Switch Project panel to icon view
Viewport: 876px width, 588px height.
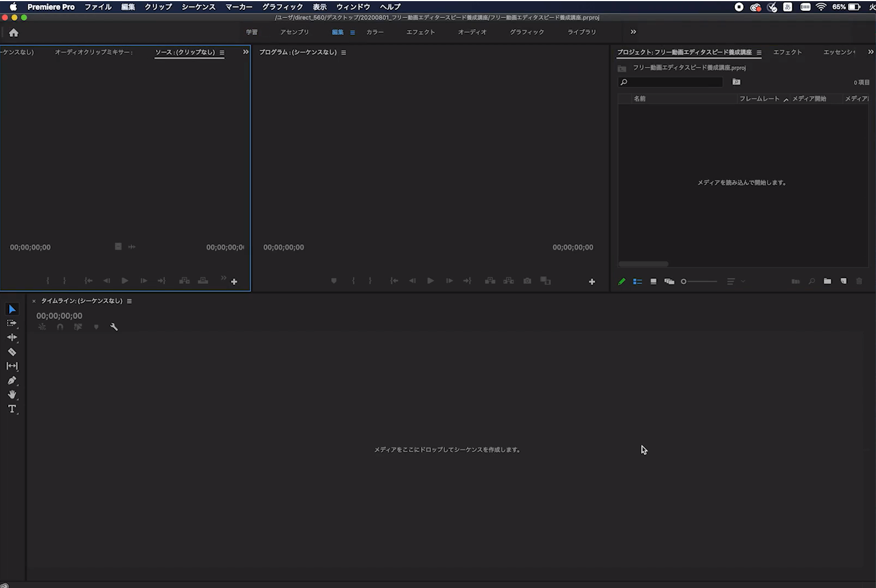[653, 281]
